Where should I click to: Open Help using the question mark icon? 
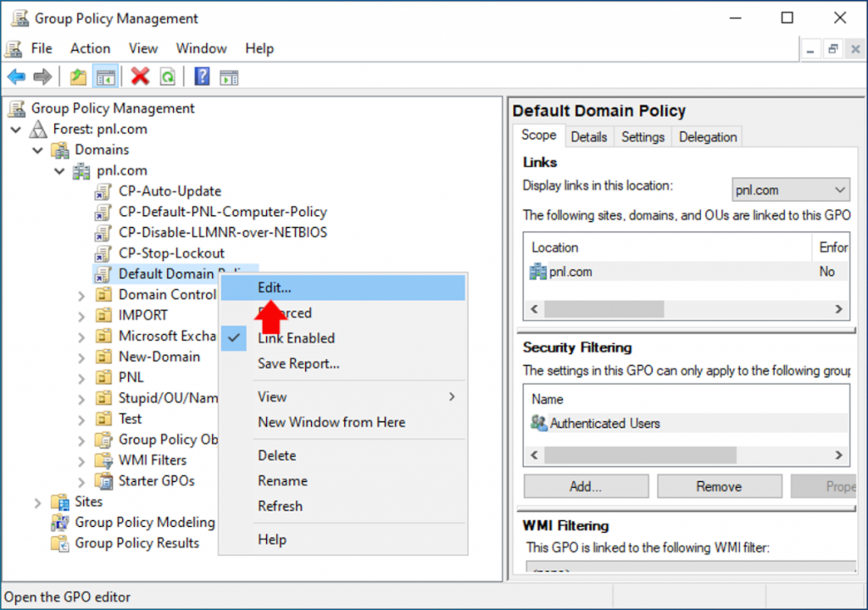pyautogui.click(x=202, y=76)
